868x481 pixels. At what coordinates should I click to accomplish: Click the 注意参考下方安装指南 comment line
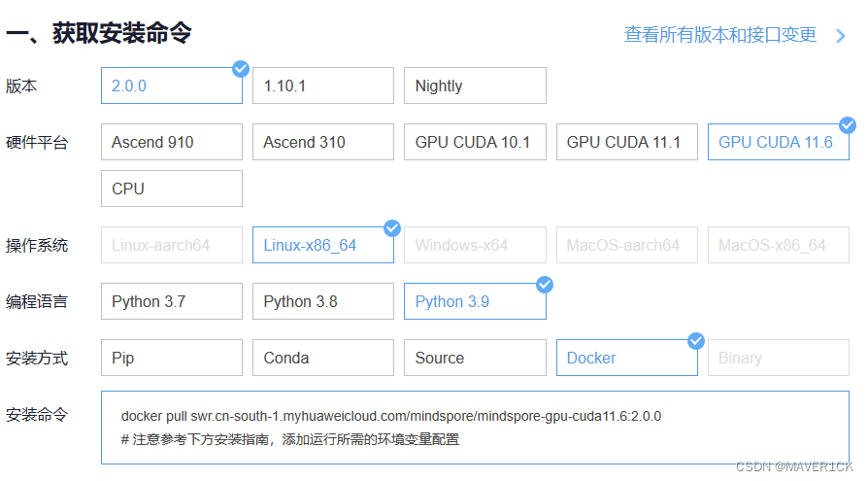click(290, 439)
